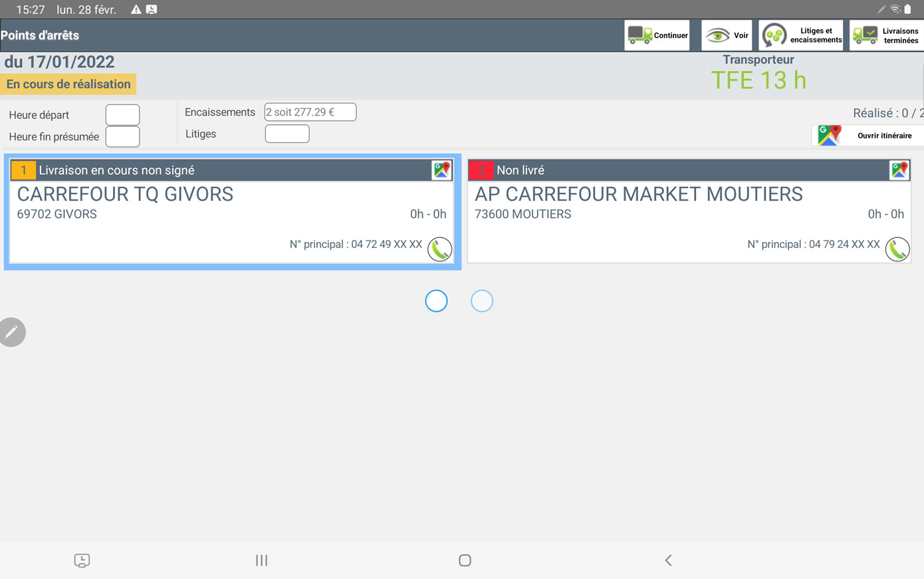The width and height of the screenshot is (924, 579).
Task: Select the CARREFOUR TQ GIVORS stop card
Action: (x=233, y=211)
